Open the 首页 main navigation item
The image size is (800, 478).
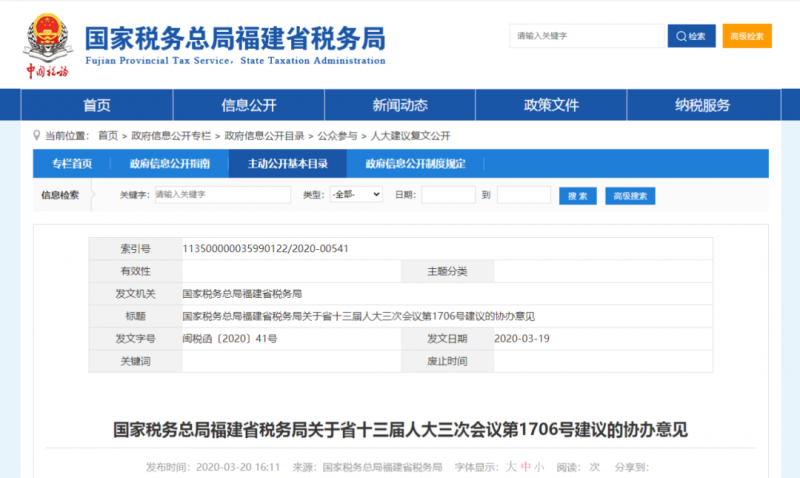coord(97,105)
